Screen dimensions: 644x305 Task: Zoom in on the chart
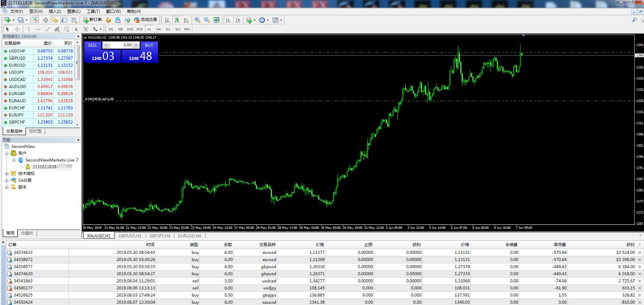point(197,20)
